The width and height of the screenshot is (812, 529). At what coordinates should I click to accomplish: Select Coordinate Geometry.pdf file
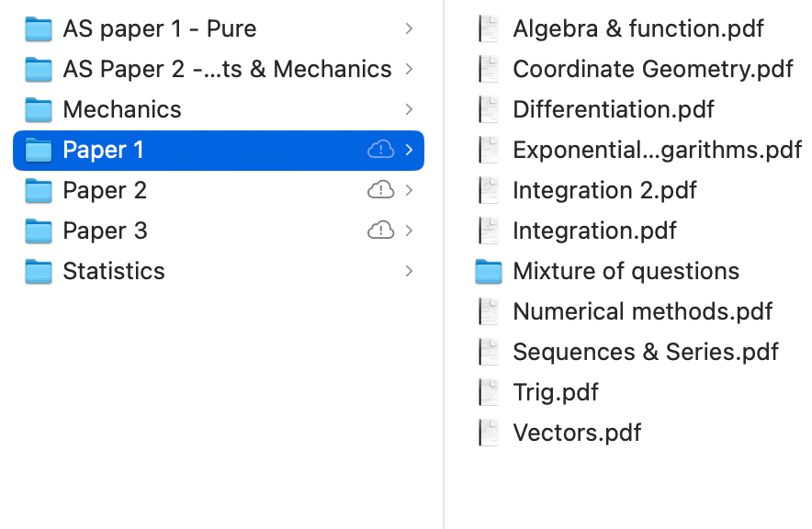[x=653, y=69]
